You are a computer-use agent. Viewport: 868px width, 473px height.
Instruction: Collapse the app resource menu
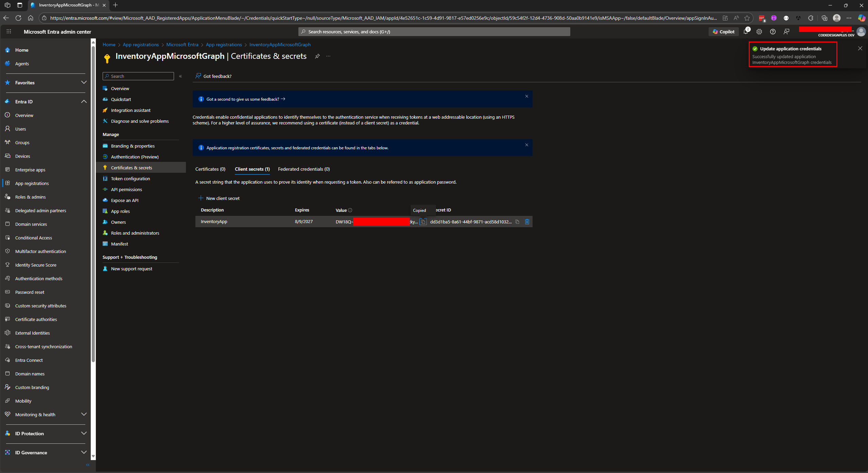[x=180, y=76]
